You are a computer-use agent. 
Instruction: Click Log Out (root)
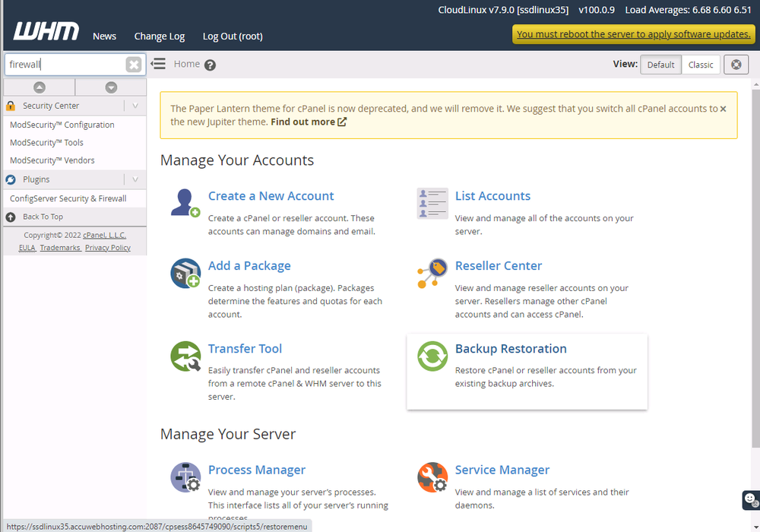pyautogui.click(x=233, y=36)
